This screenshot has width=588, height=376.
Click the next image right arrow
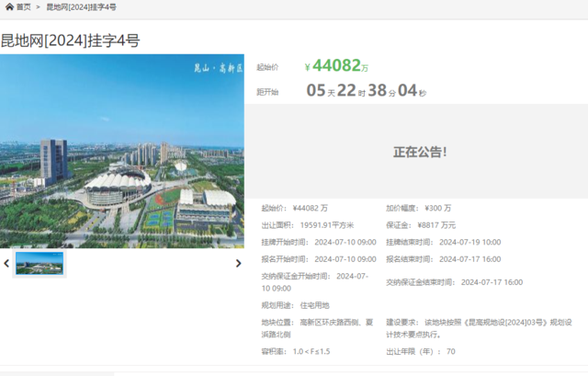(239, 264)
